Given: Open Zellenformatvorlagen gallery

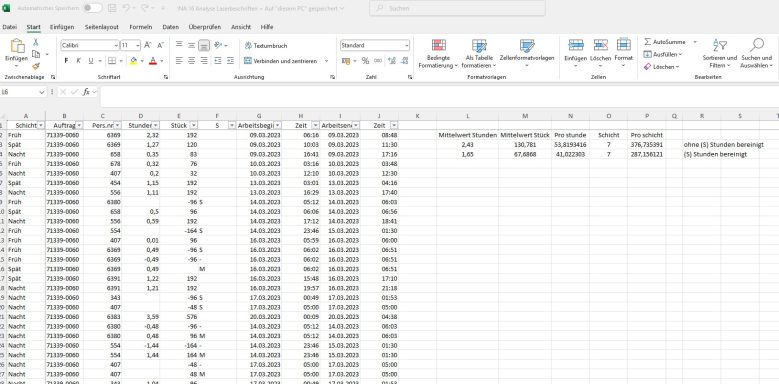Looking at the screenshot, I should 527,54.
